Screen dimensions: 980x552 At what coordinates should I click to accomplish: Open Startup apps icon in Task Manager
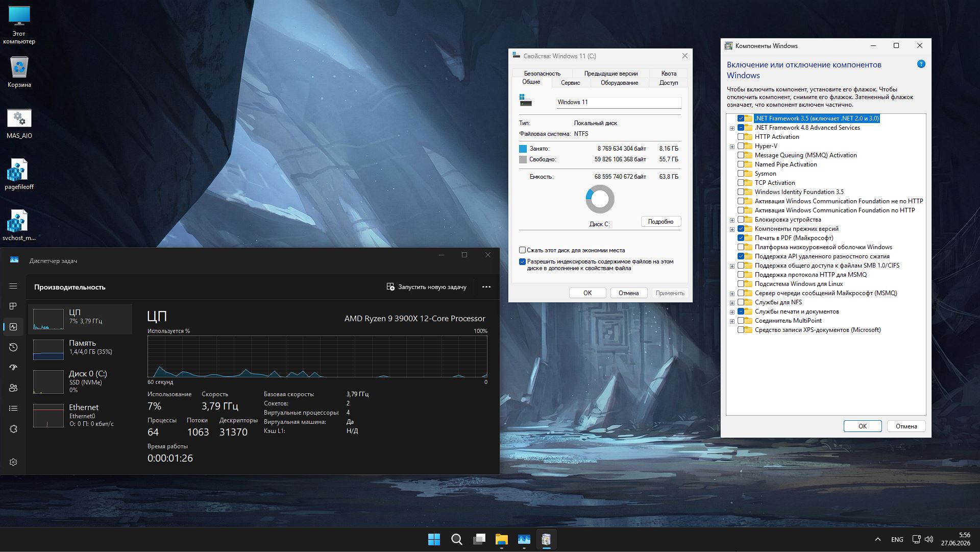tap(13, 368)
